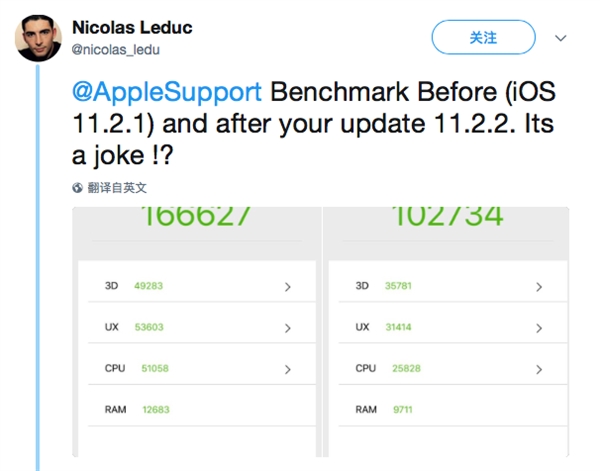Expand the left CPU score 51058 chevron
This screenshot has width=600, height=471.
pyautogui.click(x=288, y=369)
